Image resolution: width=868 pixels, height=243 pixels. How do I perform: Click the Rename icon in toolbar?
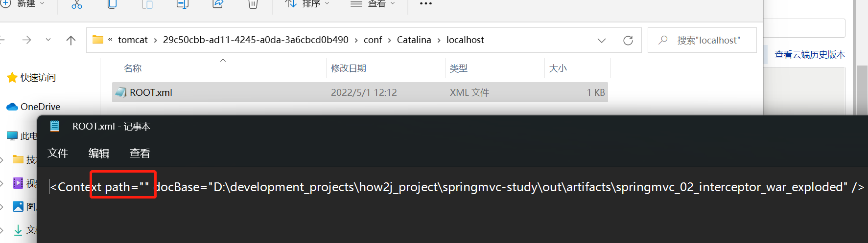click(x=183, y=4)
